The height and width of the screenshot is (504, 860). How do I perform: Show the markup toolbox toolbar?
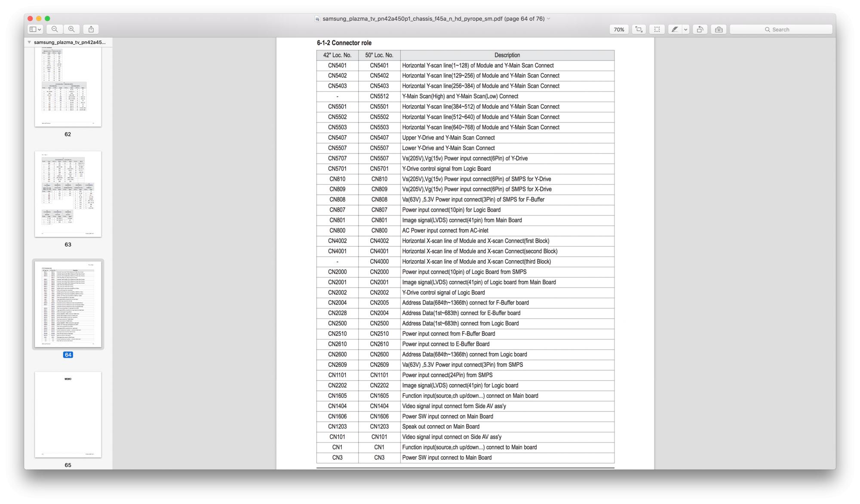pyautogui.click(x=719, y=29)
